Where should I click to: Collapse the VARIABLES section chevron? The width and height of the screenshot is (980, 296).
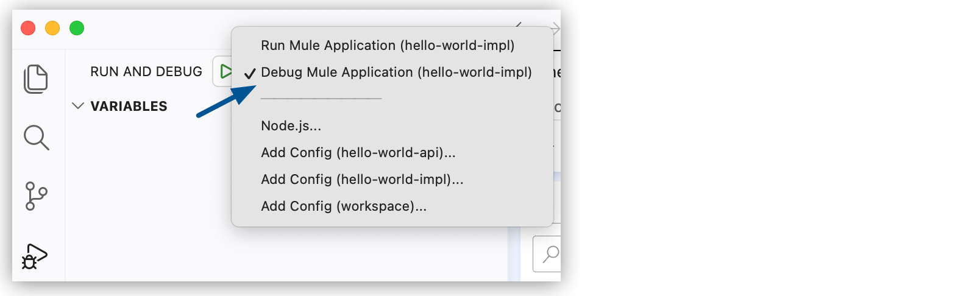[x=77, y=106]
